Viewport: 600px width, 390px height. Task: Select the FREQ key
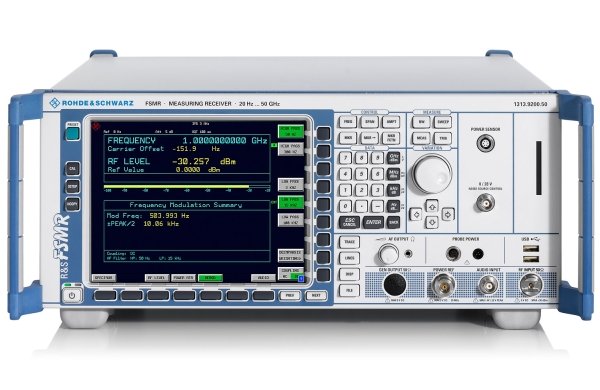point(348,122)
